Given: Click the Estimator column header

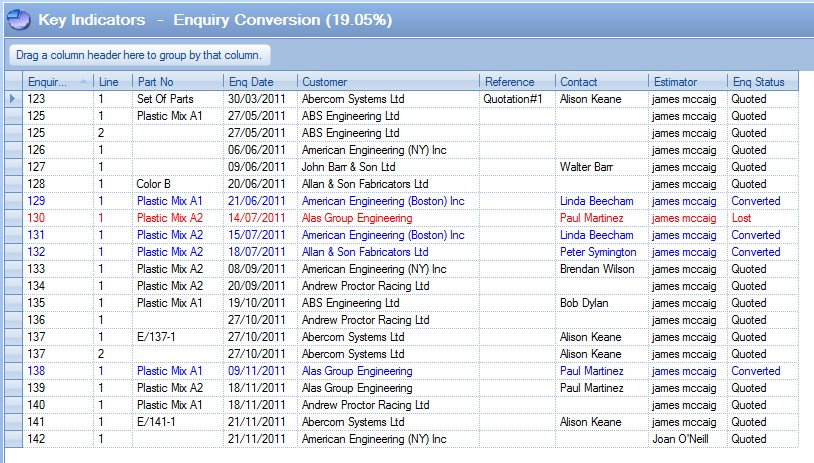Looking at the screenshot, I should pos(686,82).
